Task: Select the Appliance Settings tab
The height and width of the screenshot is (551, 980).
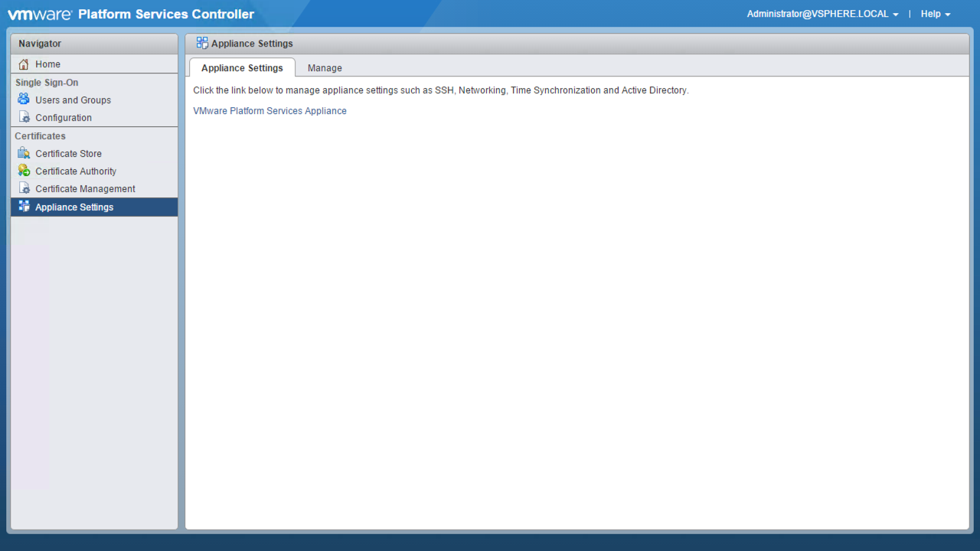Action: (x=242, y=68)
